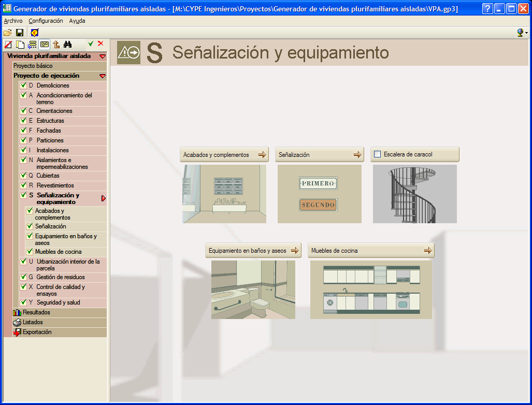The width and height of the screenshot is (532, 405).
Task: Open Equipamiento en baños y aseos button
Action: (253, 251)
